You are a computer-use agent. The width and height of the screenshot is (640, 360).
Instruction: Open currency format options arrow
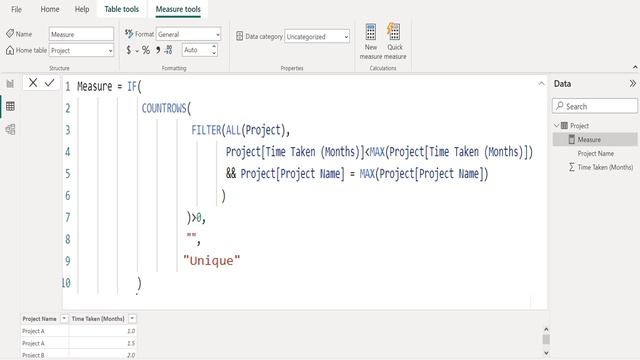click(x=137, y=51)
